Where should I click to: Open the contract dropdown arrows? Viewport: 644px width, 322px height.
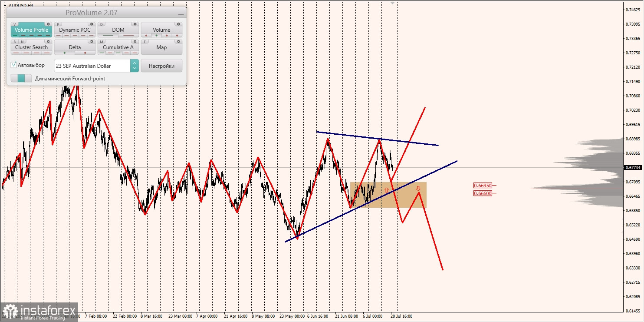point(135,66)
